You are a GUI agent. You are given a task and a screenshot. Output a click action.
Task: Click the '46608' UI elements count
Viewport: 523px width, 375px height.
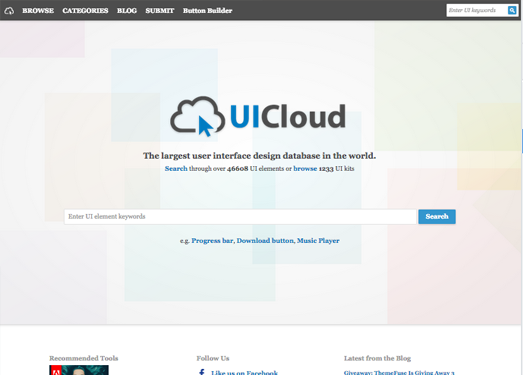[x=237, y=168]
